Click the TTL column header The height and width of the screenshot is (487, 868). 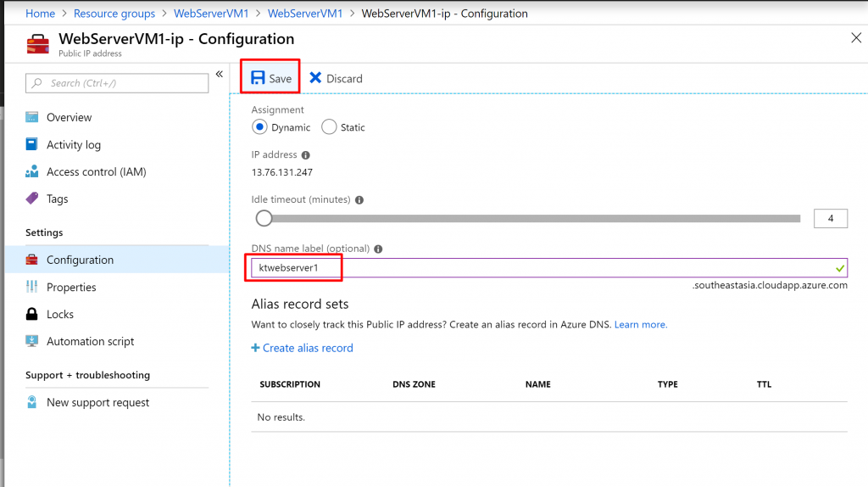pos(764,384)
